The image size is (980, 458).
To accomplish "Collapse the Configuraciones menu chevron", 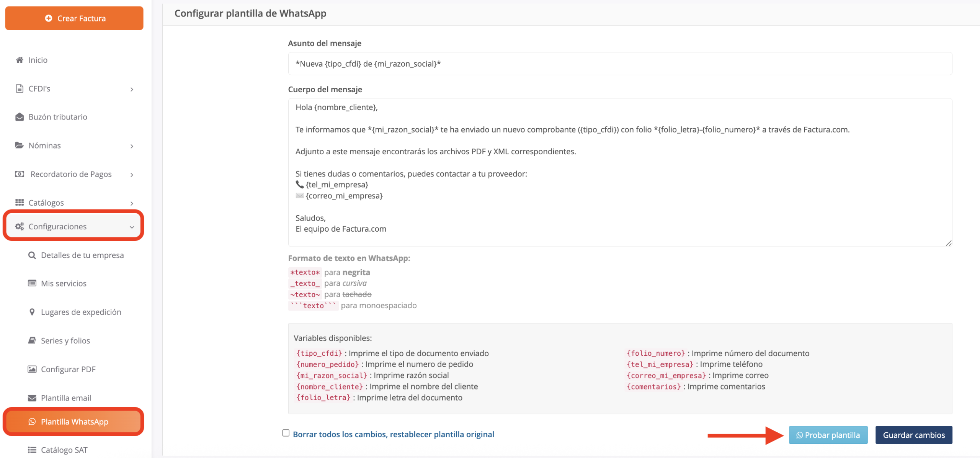I will [132, 227].
